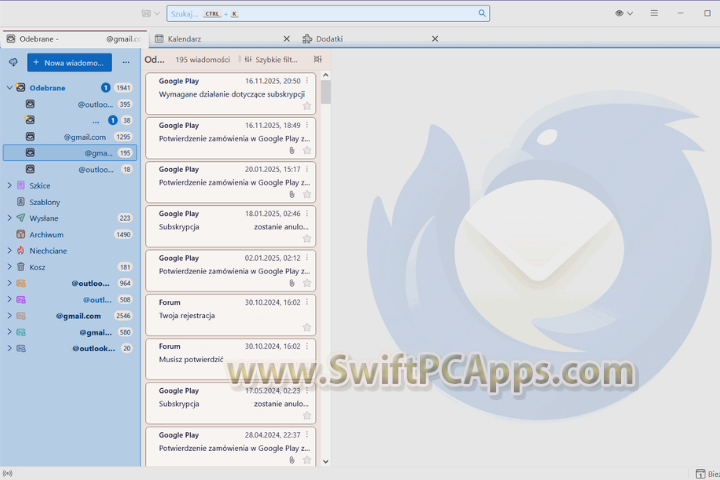The width and height of the screenshot is (720, 480).
Task: Open more options on 18.01.2025, 02:46 message
Action: pos(307,214)
